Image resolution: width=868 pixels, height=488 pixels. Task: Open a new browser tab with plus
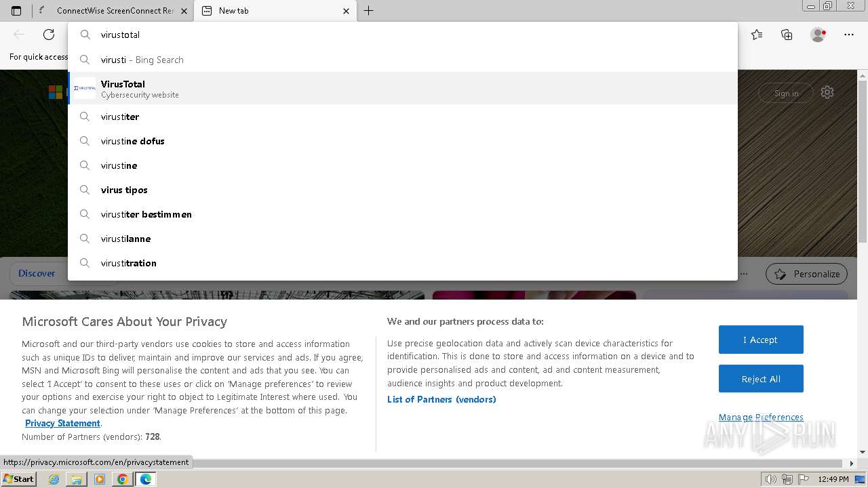pos(368,11)
